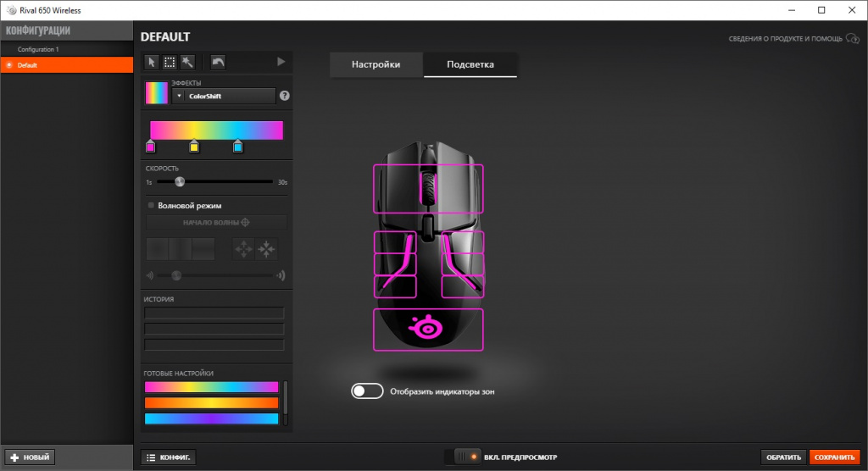Screen dimensions: 868x471
Task: Open the Конфиг. configurations list
Action: click(x=168, y=457)
